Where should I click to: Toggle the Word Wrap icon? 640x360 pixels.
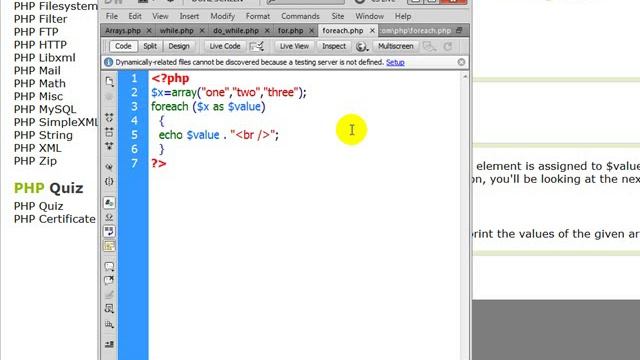(x=109, y=231)
